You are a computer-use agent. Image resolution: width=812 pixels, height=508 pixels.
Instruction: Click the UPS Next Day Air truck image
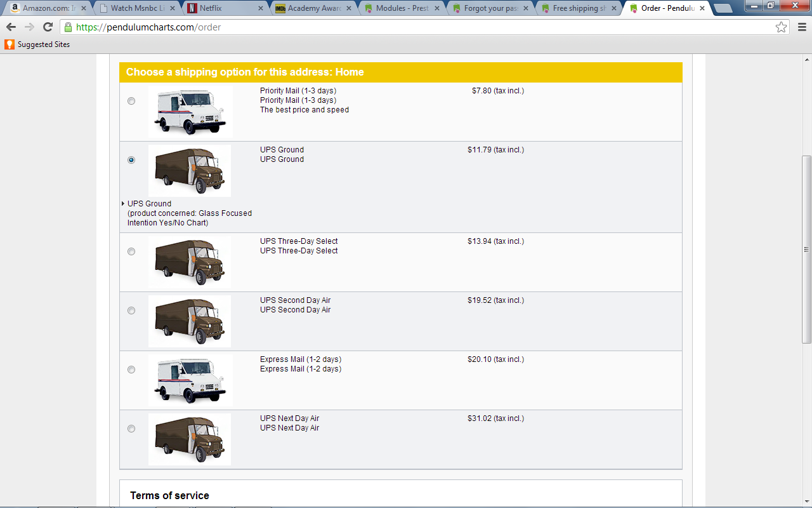tap(190, 439)
